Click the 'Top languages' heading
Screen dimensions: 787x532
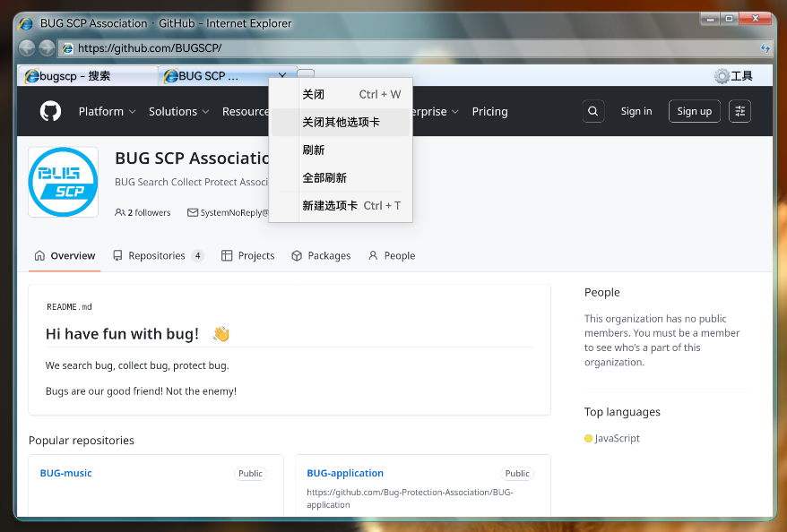622,412
